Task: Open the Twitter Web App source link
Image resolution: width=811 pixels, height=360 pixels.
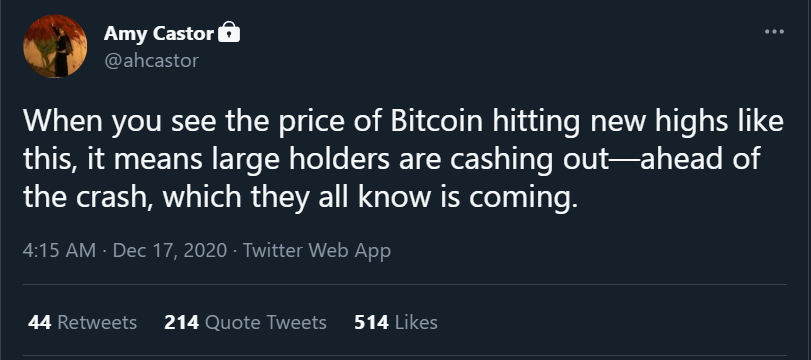Action: 317,250
